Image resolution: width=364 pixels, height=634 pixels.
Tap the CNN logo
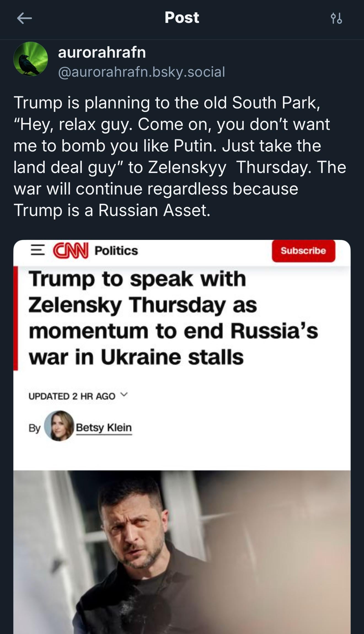tap(71, 251)
